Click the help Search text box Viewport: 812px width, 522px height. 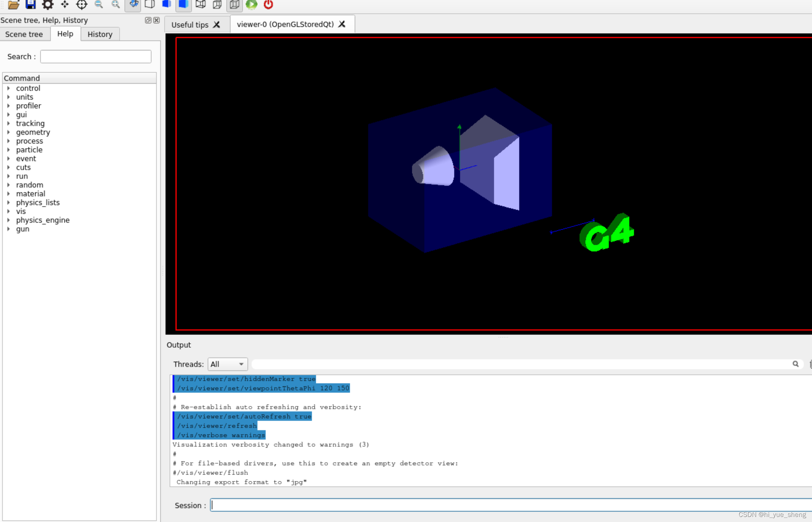pos(96,57)
